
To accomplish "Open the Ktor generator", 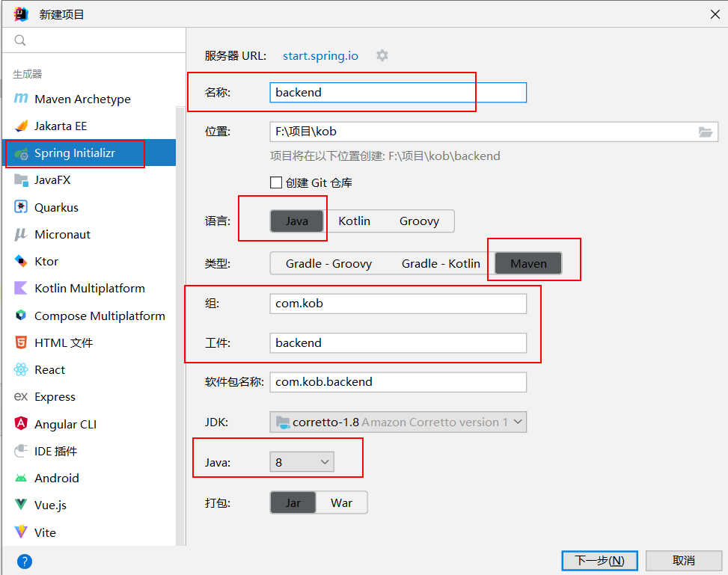I will pos(46,261).
